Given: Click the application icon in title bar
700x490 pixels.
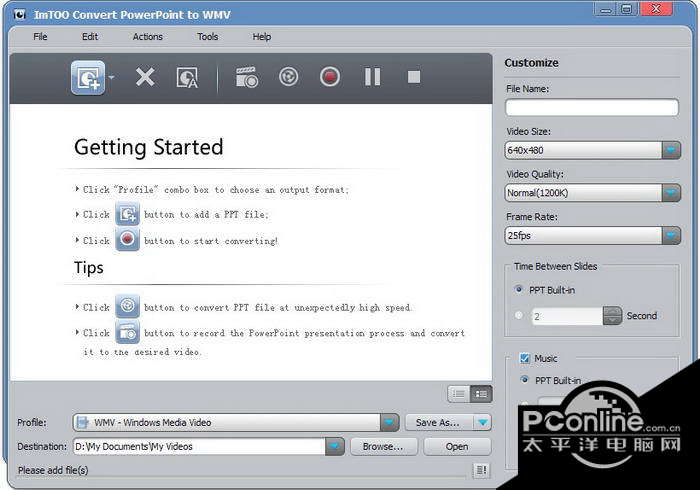Looking at the screenshot, I should coord(19,15).
